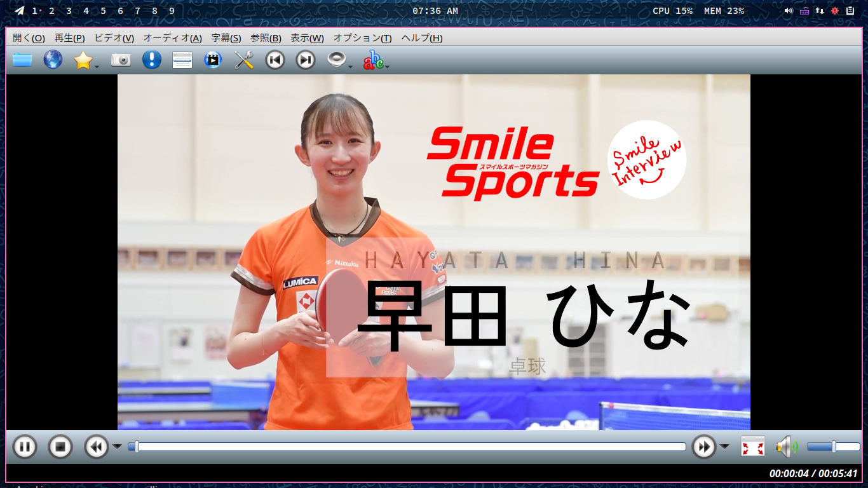Open the 字幕(S) menu
This screenshot has height=488, width=868.
click(226, 38)
